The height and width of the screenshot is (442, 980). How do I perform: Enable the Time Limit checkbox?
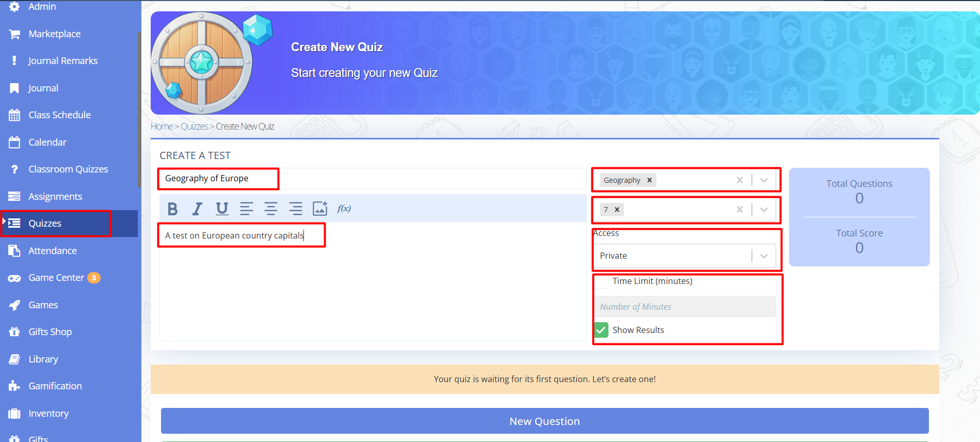[x=601, y=281]
